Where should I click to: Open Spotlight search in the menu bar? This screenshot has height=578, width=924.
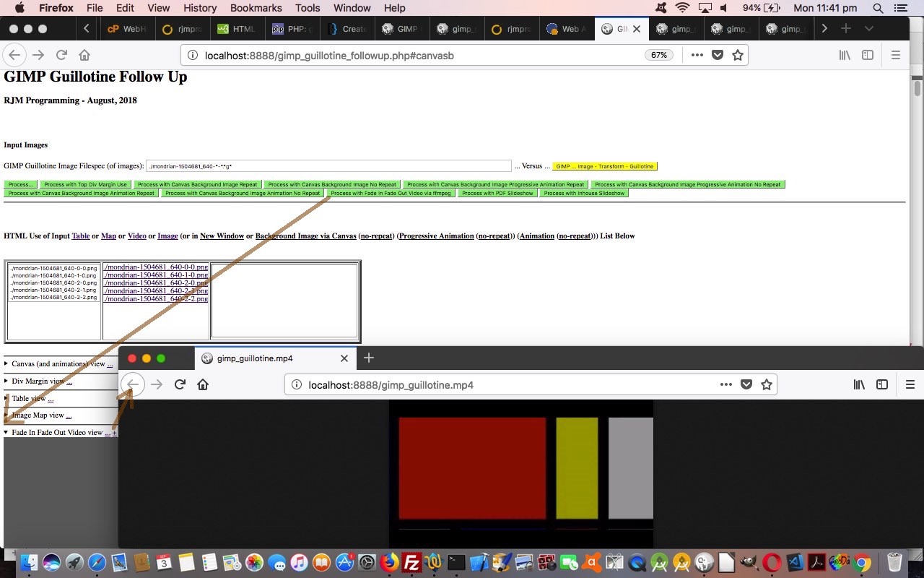878,8
